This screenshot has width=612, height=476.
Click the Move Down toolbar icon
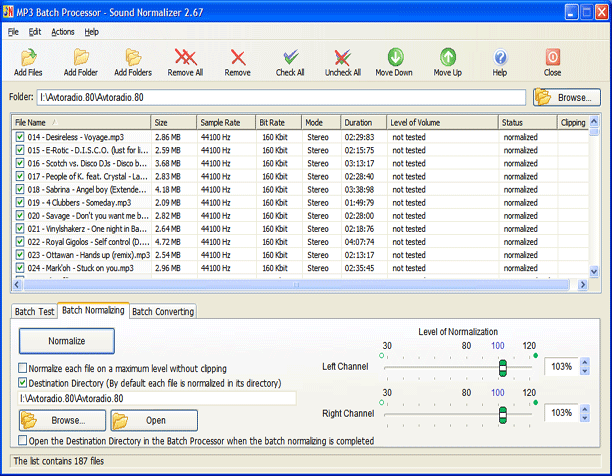click(394, 62)
